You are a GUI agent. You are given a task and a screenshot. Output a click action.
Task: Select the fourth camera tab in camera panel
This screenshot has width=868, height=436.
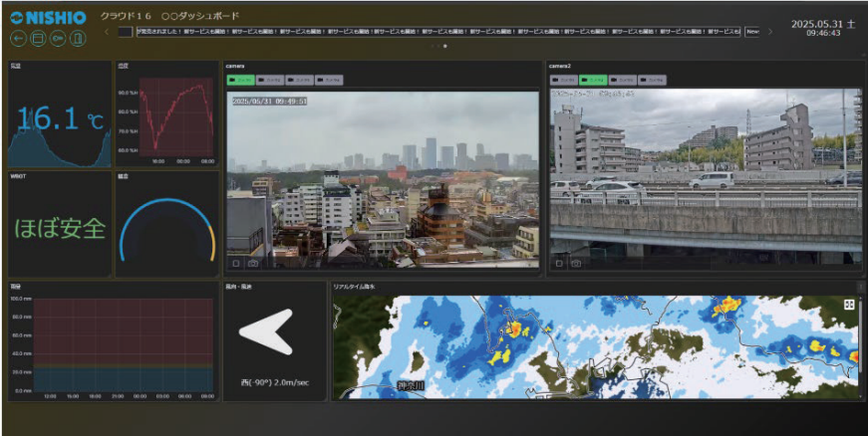click(x=329, y=80)
